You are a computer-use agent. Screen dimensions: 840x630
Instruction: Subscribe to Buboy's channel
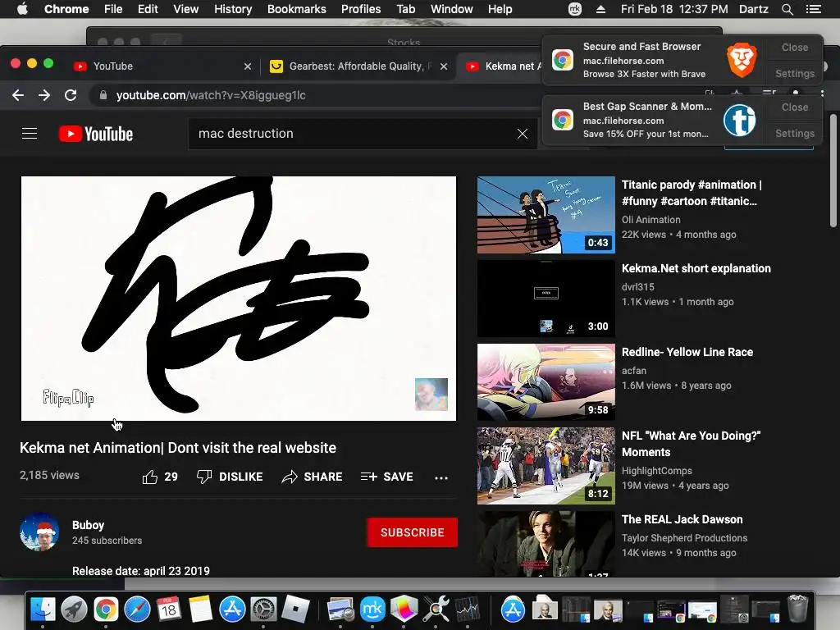point(412,532)
